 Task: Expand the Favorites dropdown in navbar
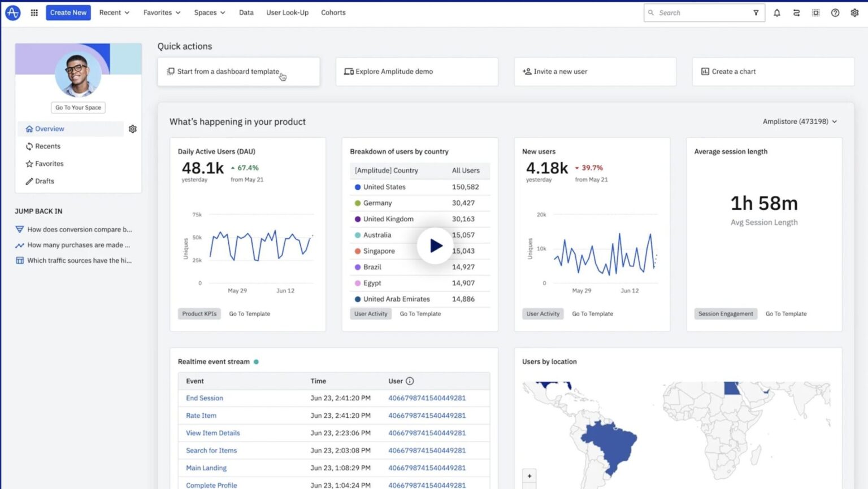click(162, 12)
